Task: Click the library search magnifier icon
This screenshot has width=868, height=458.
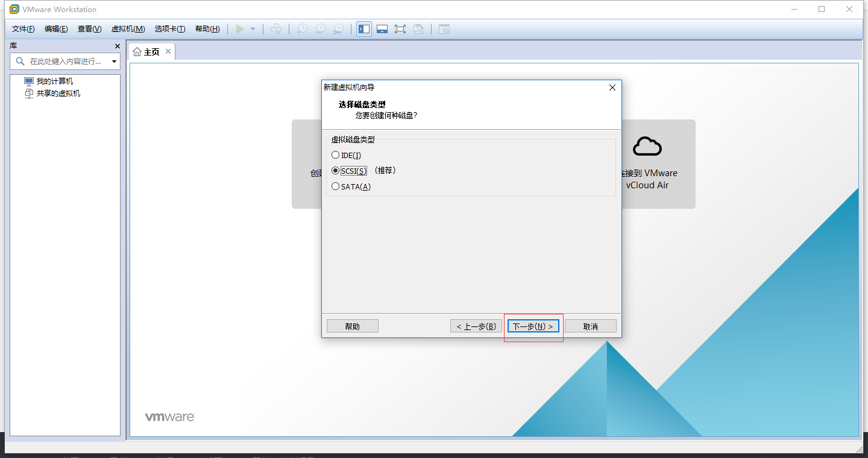Action: pos(20,61)
